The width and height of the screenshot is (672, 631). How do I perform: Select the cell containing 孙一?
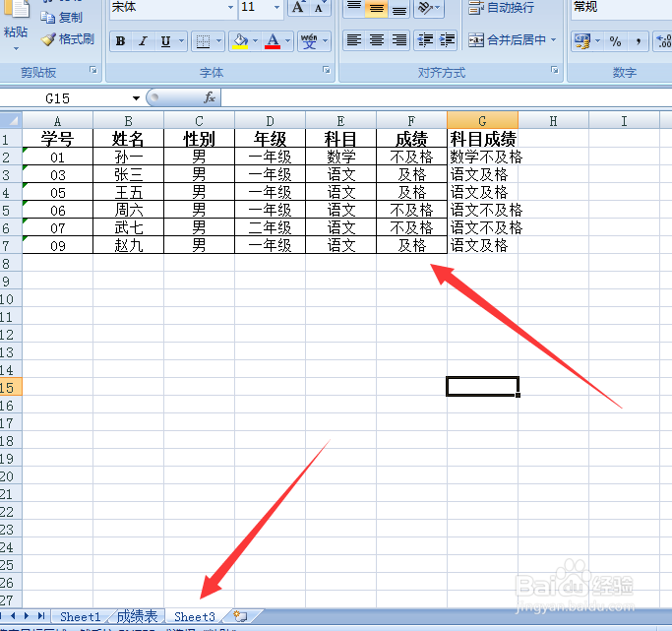coord(128,157)
